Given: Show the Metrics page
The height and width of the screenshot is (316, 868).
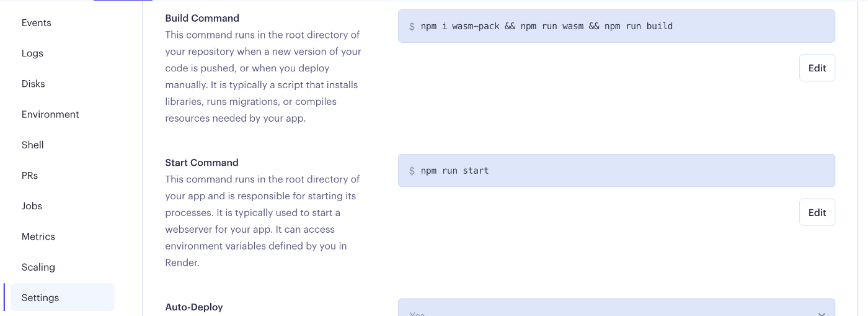Looking at the screenshot, I should click(x=38, y=237).
